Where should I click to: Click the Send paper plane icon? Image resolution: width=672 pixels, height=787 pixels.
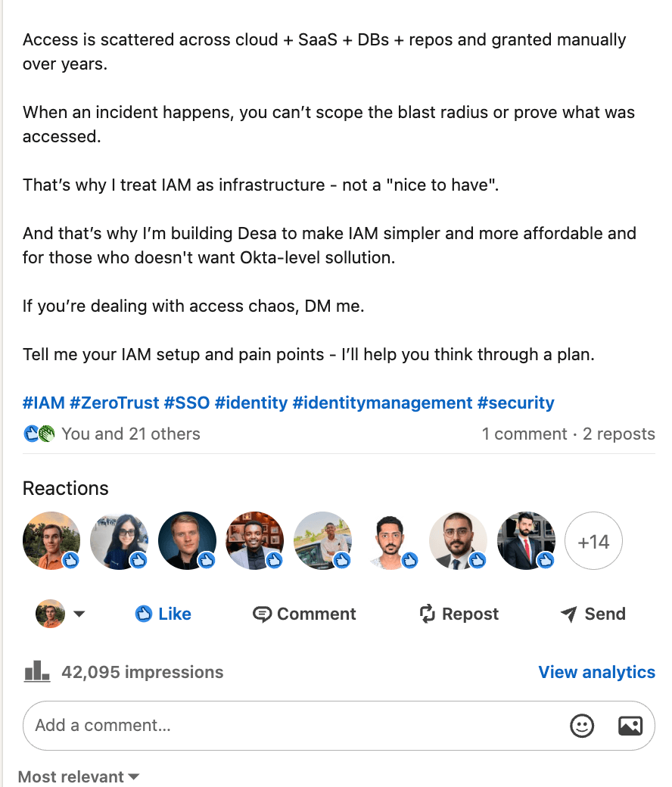[x=567, y=614]
